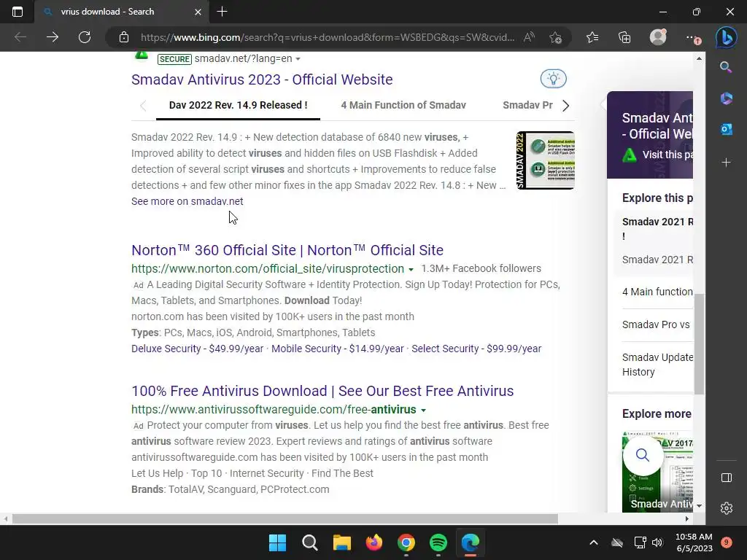Open 'Smadav 2021 R' explore item
The image size is (747, 560).
(657, 260)
